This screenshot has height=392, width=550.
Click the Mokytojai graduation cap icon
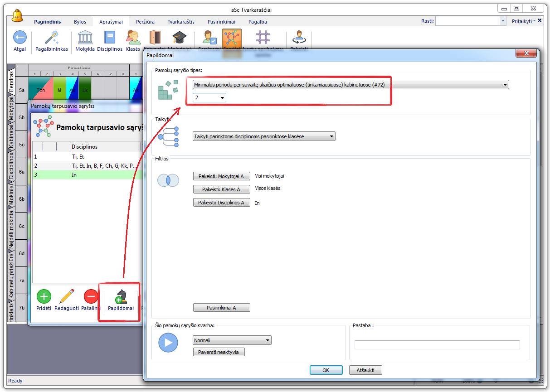(180, 38)
